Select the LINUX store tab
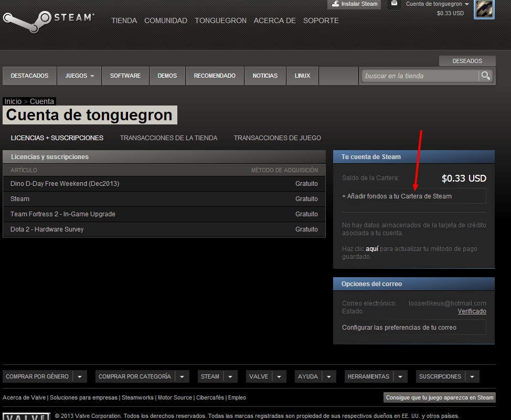The height and width of the screenshot is (420, 511). (302, 76)
